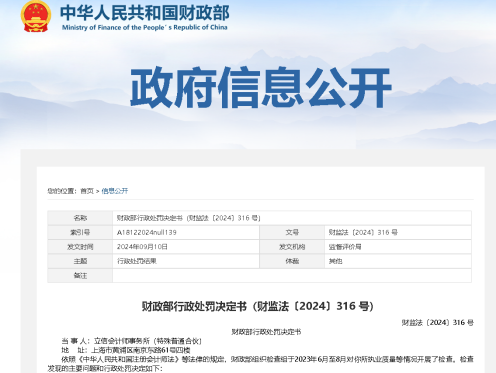The height and width of the screenshot is (373, 496).
Task: Click the centered 财政部行政处罚决定书 subtitle
Action: (266, 332)
